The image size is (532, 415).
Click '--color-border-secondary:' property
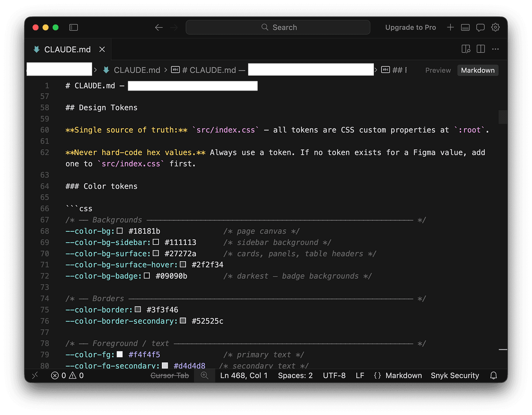122,321
